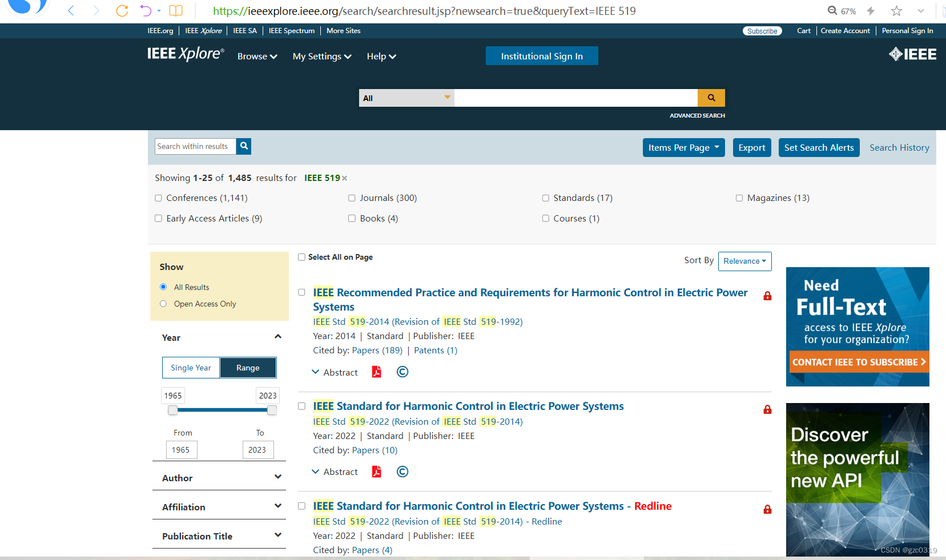Check the Magazines (13) filter
The image size is (946, 560).
pyautogui.click(x=739, y=198)
